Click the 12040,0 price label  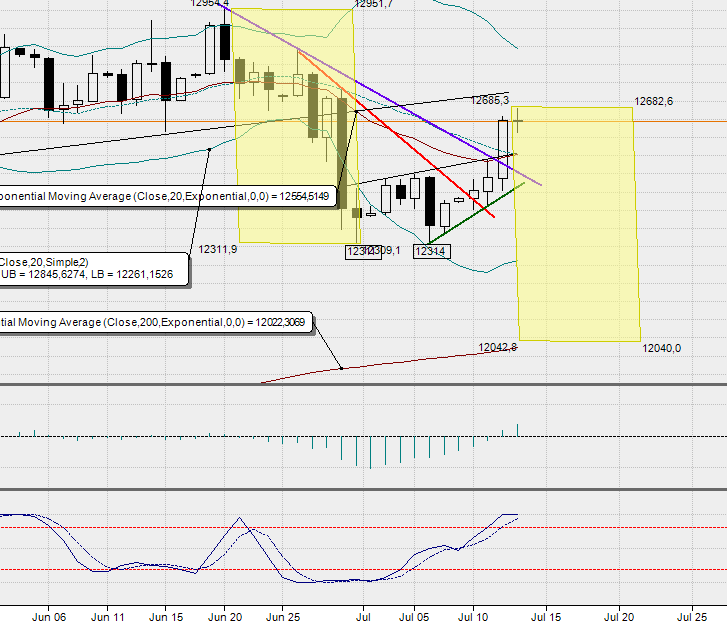click(x=662, y=348)
